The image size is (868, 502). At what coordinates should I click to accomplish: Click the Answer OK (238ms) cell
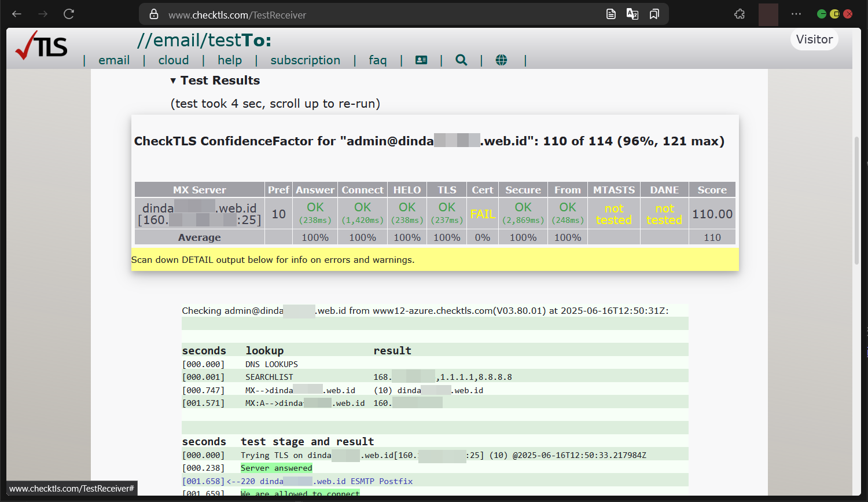point(315,214)
